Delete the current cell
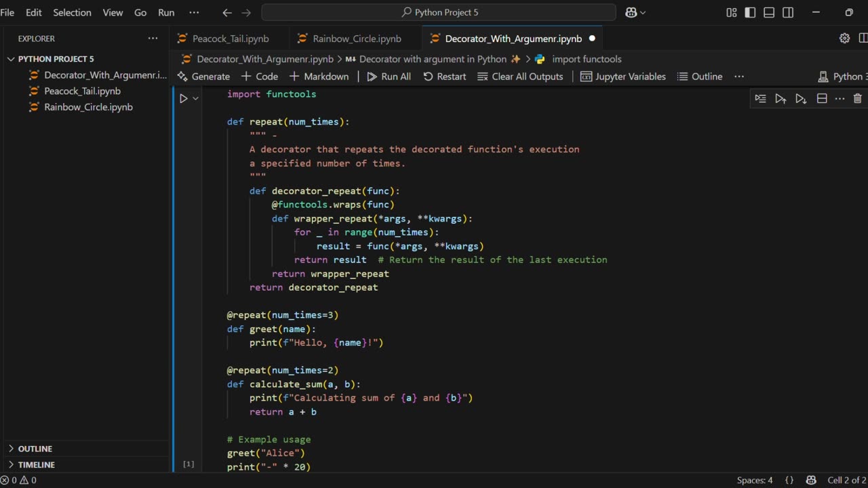The image size is (868, 488). pyautogui.click(x=857, y=98)
